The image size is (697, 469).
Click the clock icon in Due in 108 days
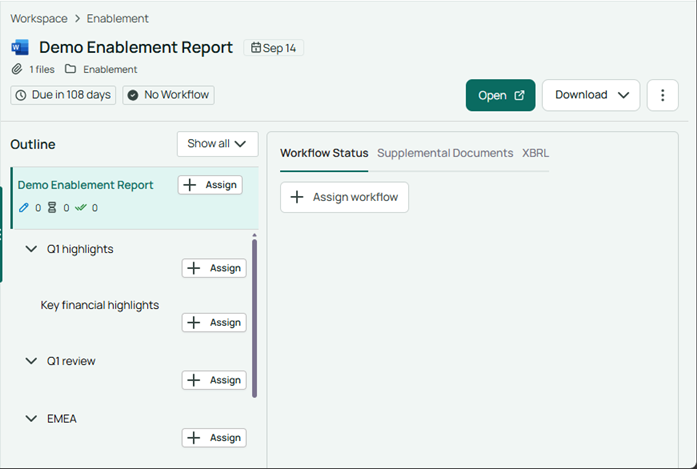click(20, 95)
